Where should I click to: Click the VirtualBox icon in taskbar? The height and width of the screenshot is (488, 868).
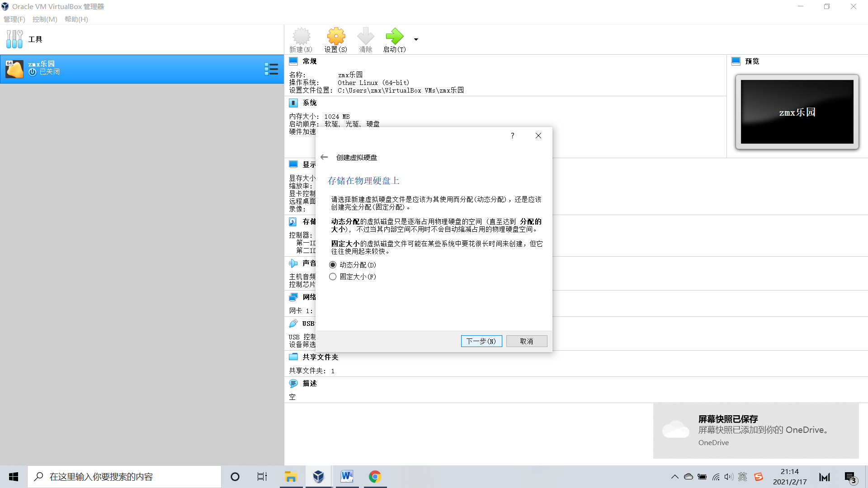(x=318, y=477)
